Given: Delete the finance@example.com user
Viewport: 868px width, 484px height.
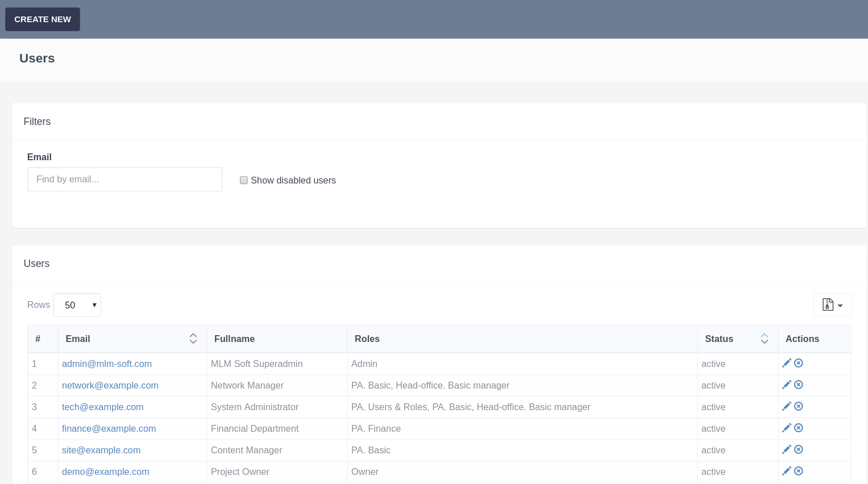Looking at the screenshot, I should pyautogui.click(x=799, y=428).
